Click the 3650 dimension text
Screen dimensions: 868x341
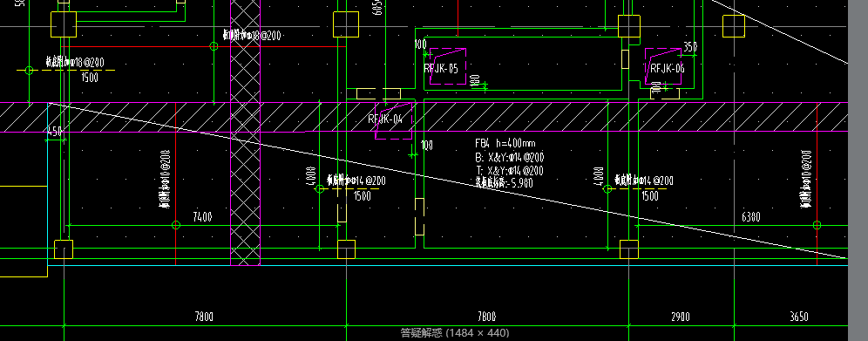click(x=799, y=317)
